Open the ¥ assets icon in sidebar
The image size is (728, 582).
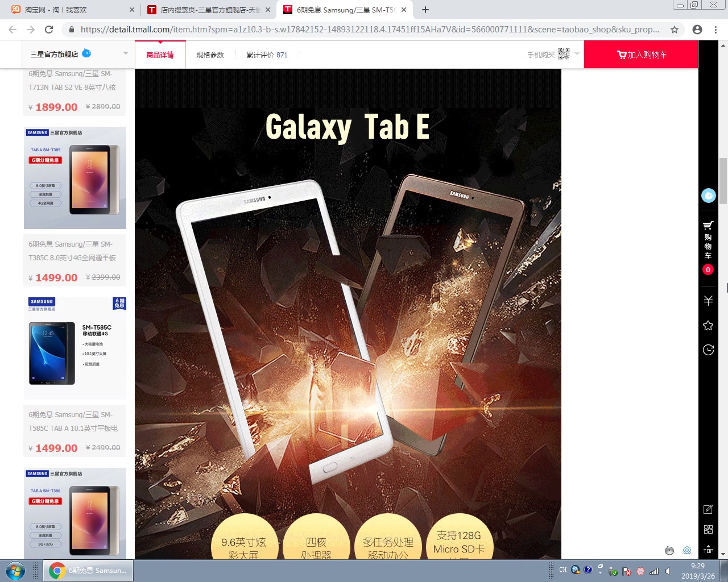(708, 301)
